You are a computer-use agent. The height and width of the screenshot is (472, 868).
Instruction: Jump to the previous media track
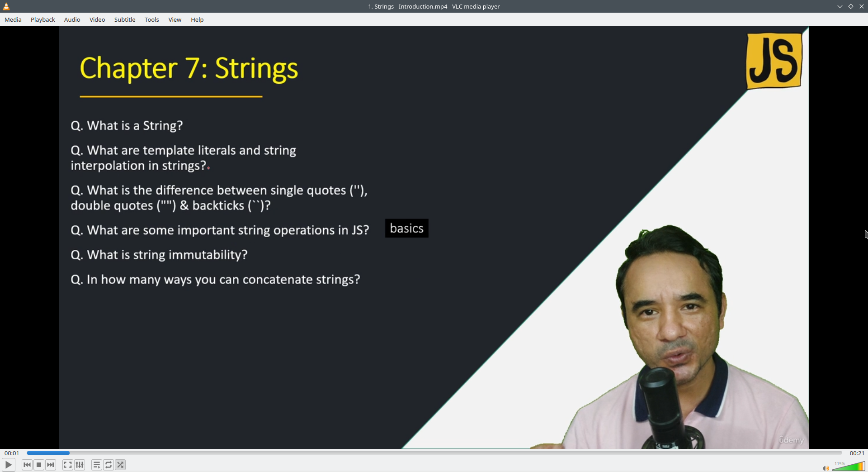tap(27, 465)
